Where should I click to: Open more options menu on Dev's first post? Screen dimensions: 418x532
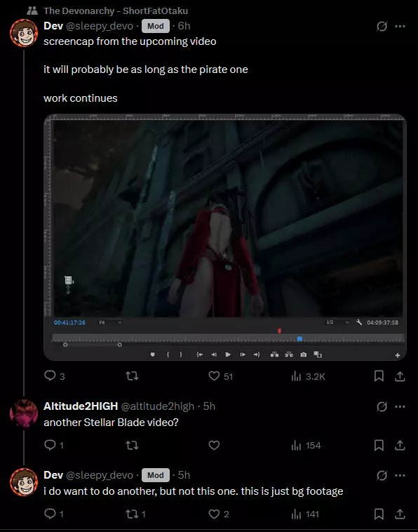pyautogui.click(x=400, y=26)
